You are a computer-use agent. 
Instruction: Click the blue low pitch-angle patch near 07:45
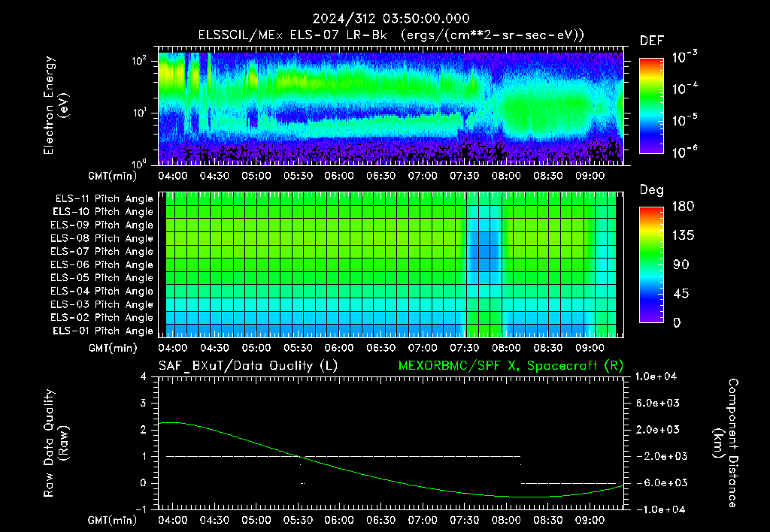[x=484, y=251]
